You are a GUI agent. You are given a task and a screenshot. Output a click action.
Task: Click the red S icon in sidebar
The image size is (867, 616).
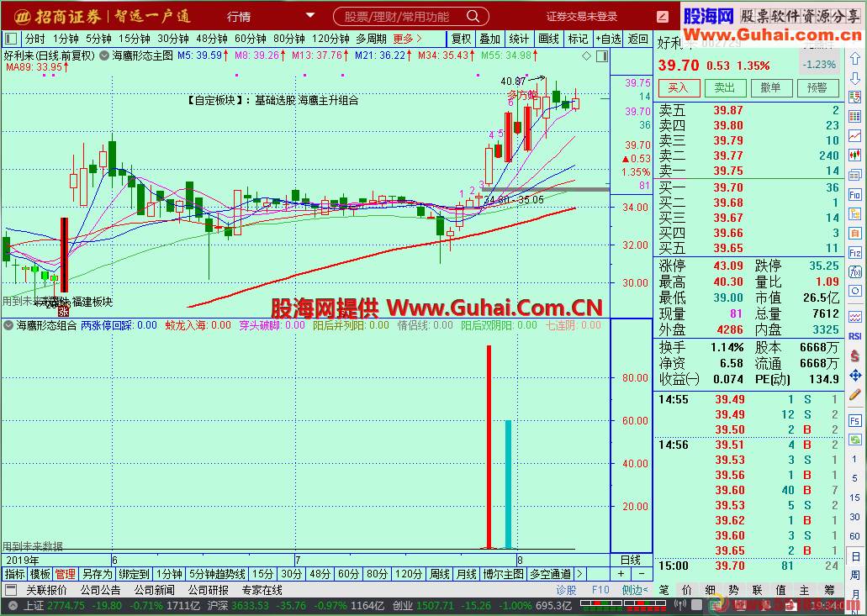855,355
